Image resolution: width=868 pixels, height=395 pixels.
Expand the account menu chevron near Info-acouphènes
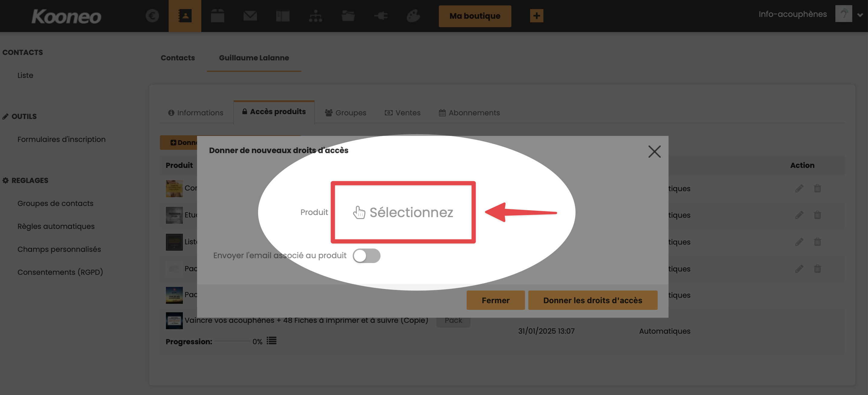(x=860, y=15)
